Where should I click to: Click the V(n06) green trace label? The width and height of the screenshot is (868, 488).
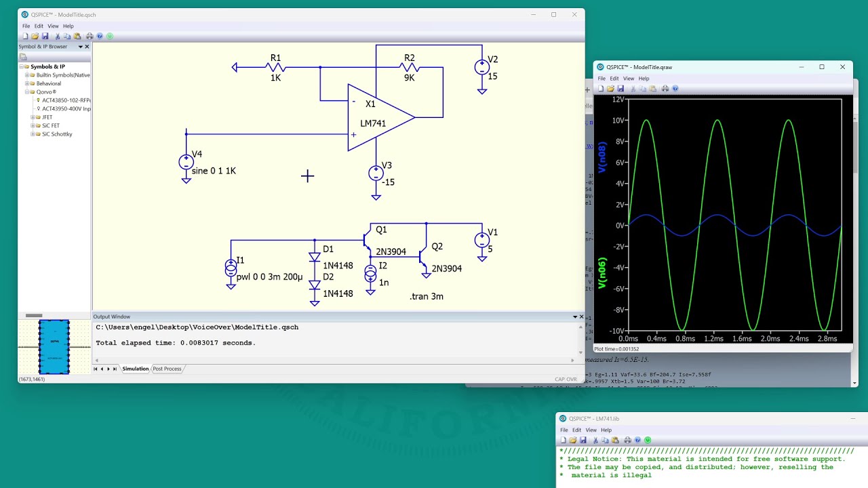[601, 273]
